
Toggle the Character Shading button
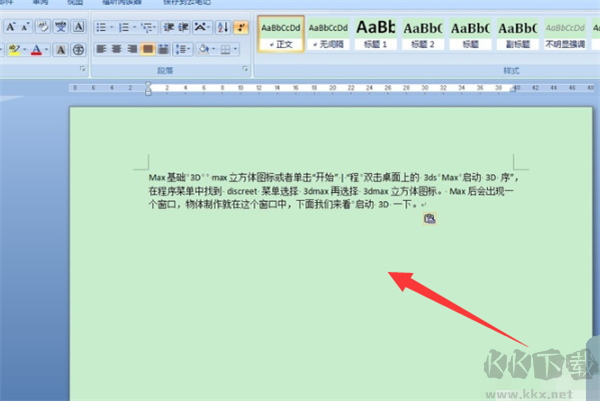60,49
